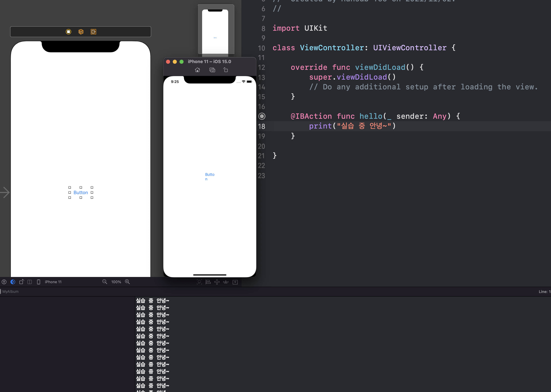Open Resolve Auto Layout Issues menu
551x392 pixels.
click(226, 282)
